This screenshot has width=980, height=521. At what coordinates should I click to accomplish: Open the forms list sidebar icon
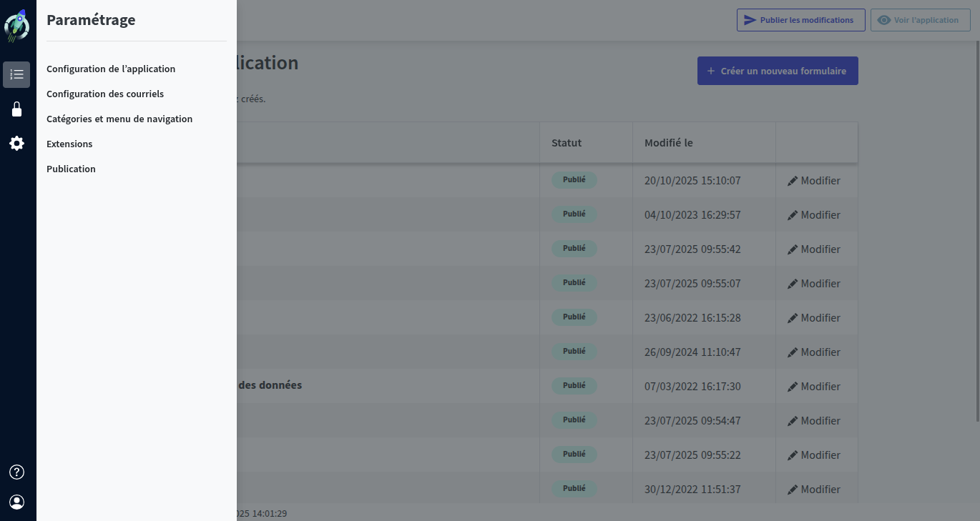(x=16, y=74)
